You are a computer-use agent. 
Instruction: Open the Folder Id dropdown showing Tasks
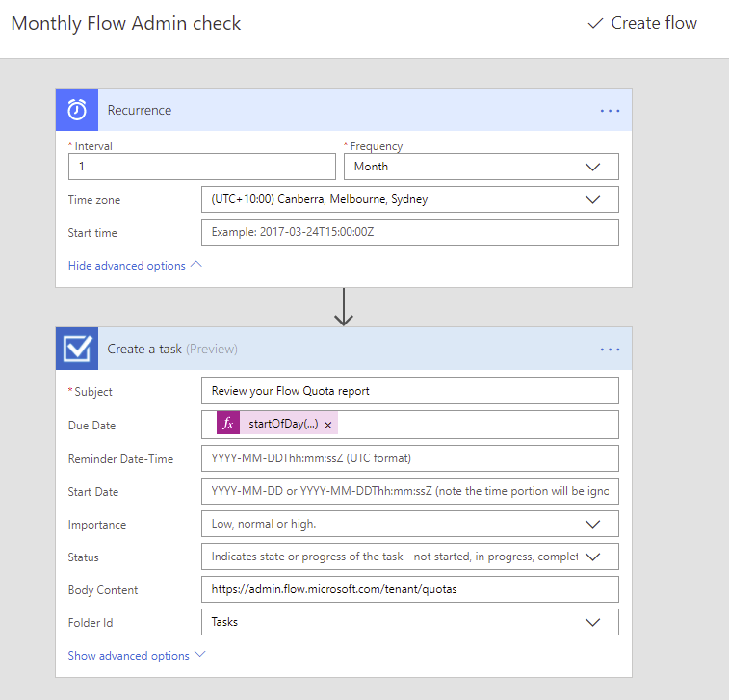(x=409, y=623)
